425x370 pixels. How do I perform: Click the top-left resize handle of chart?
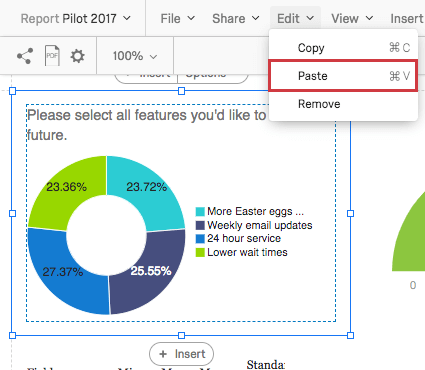12,91
